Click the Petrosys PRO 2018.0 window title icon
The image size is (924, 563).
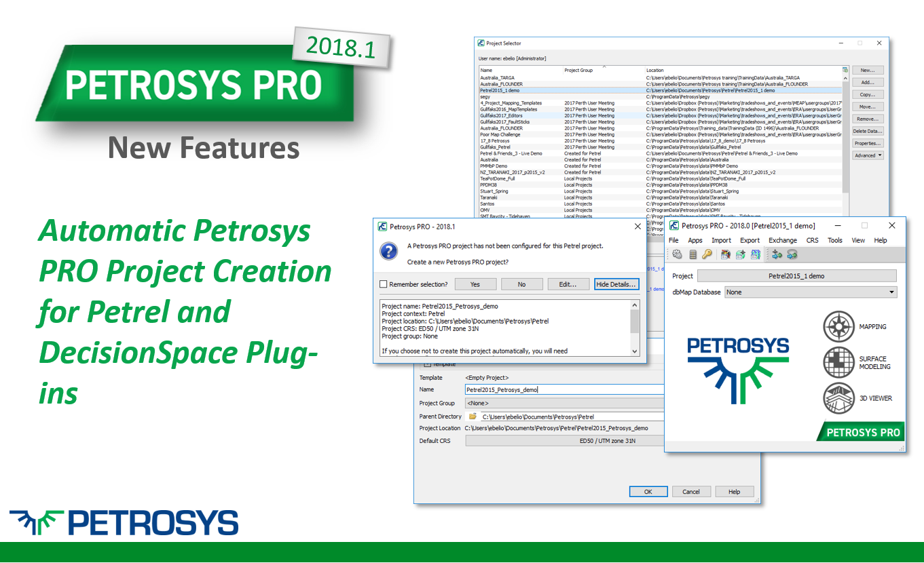(674, 226)
